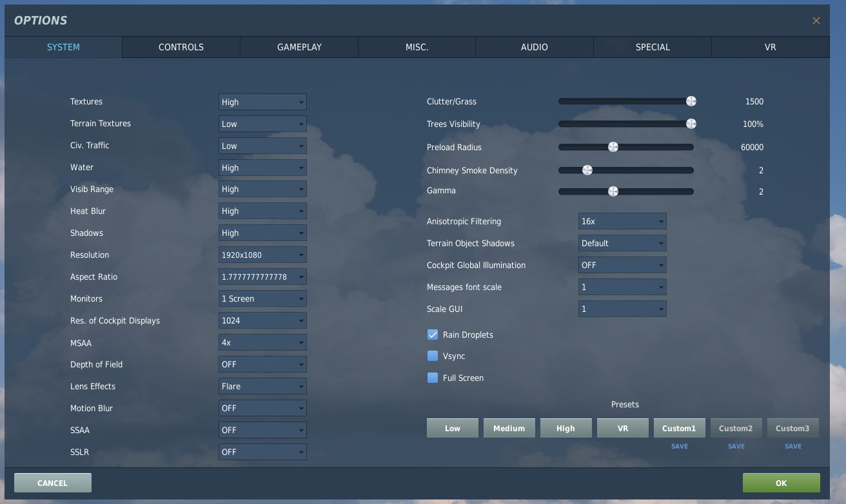Uncheck the Rain Droplets checkbox
This screenshot has width=846, height=504.
pos(433,334)
